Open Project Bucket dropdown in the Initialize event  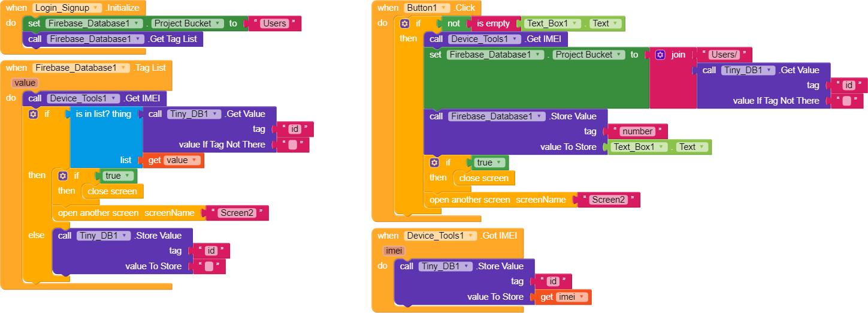[x=187, y=23]
